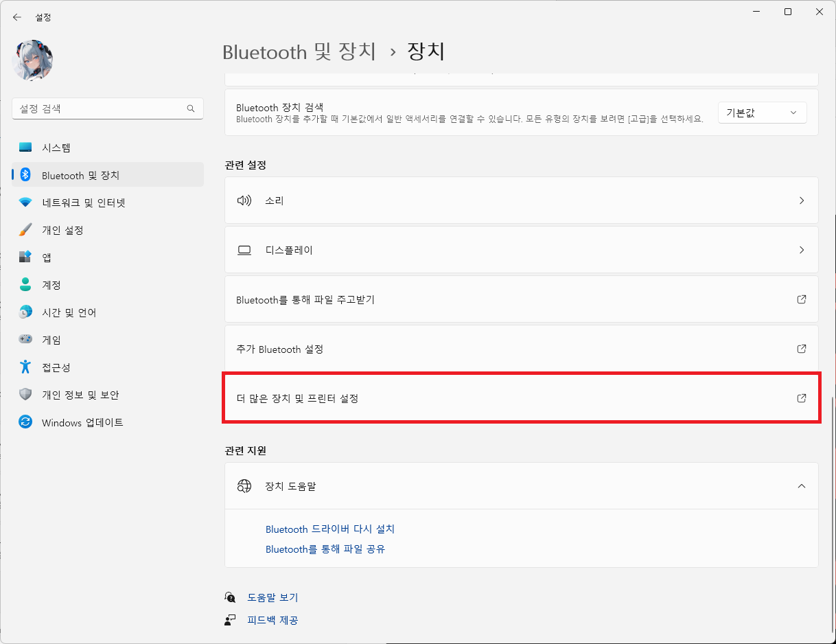Open 추가 Bluetooth 설정
This screenshot has height=644, width=836.
pos(522,349)
